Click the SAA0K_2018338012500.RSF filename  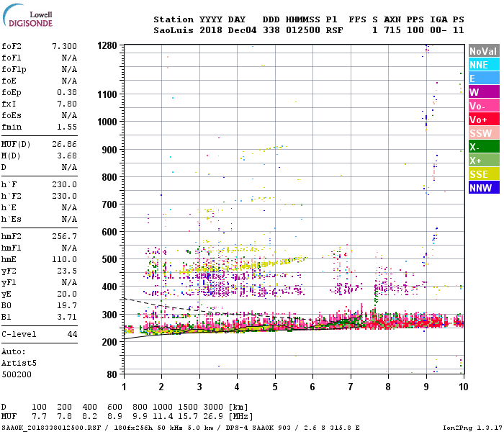point(51,428)
